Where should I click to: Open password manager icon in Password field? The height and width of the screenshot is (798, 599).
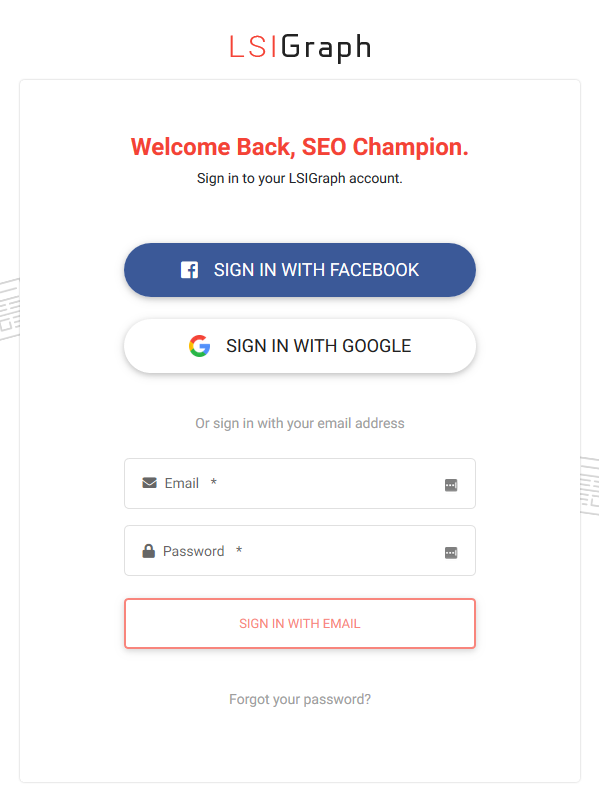pyautogui.click(x=451, y=553)
